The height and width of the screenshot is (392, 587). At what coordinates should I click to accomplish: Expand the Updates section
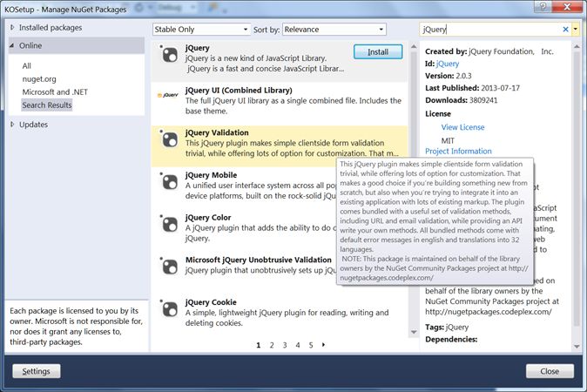pos(12,125)
